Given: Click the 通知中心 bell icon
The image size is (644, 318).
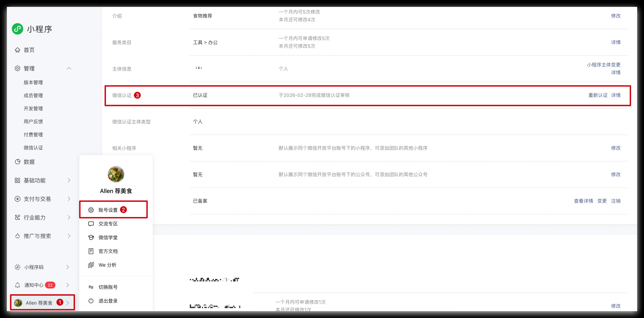Looking at the screenshot, I should [x=17, y=285].
